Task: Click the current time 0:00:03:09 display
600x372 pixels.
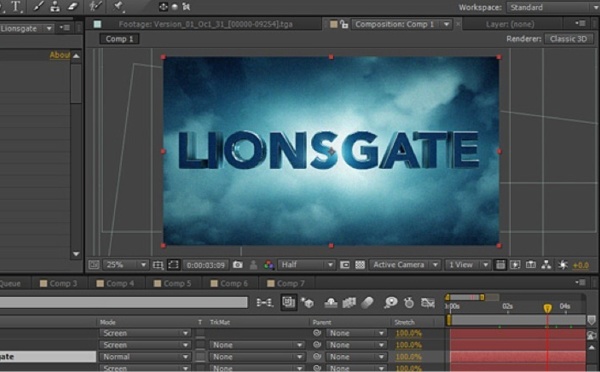Action: pos(206,265)
